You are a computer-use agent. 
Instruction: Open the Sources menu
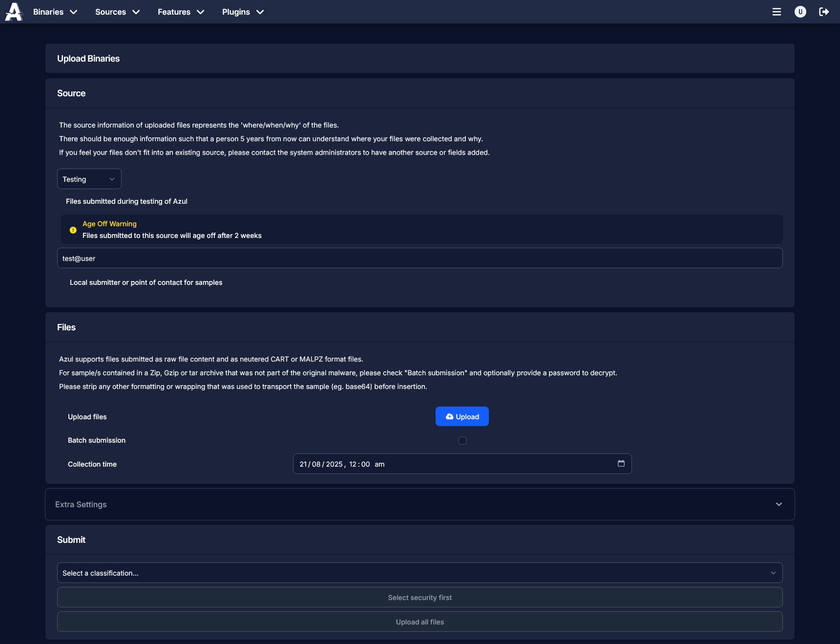coord(117,12)
